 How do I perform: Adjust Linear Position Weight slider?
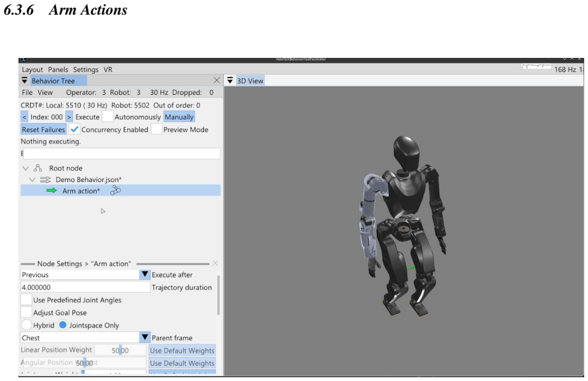pyautogui.click(x=120, y=350)
